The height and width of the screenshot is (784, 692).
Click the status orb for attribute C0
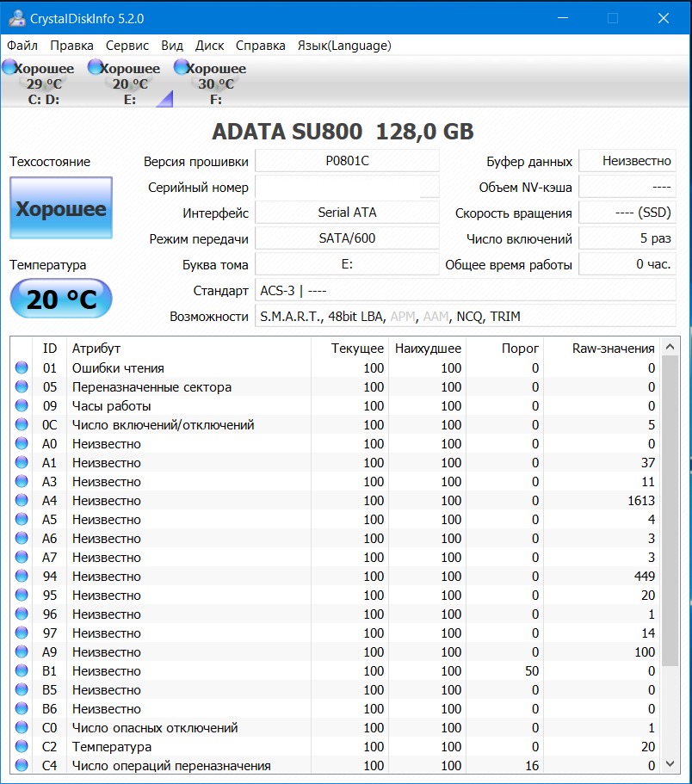click(22, 727)
